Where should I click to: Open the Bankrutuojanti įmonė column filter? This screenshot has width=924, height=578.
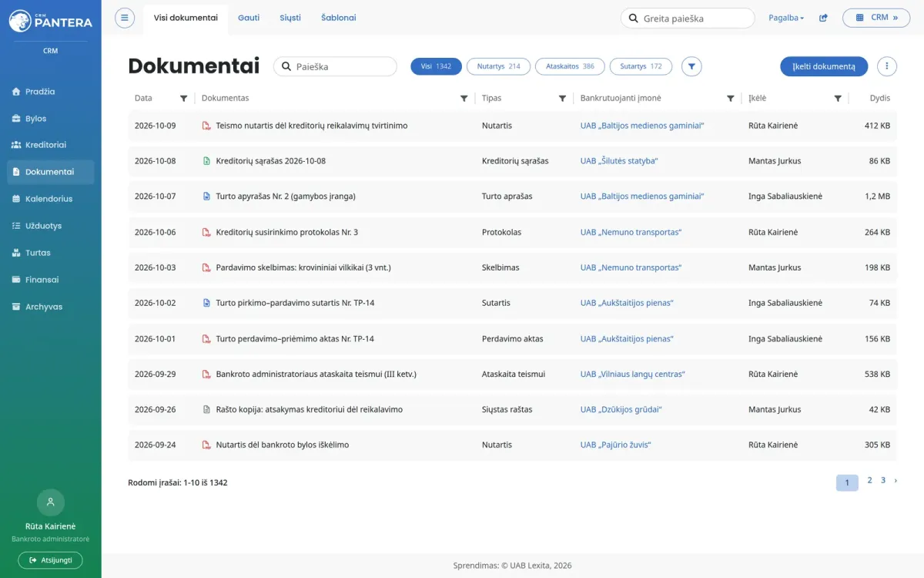(731, 99)
